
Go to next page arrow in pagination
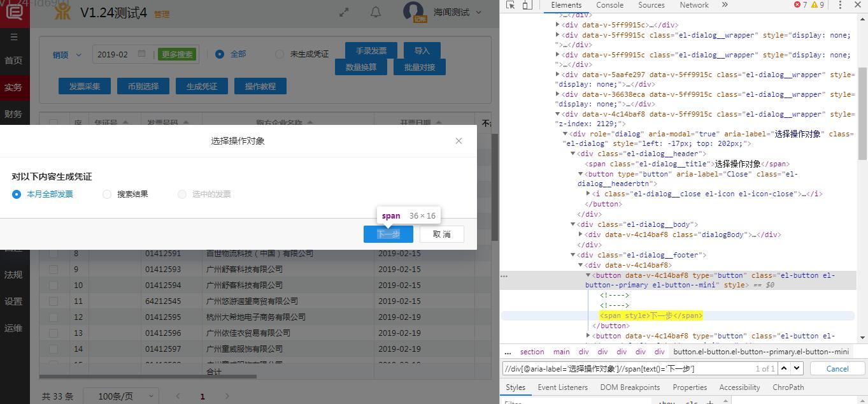(227, 396)
